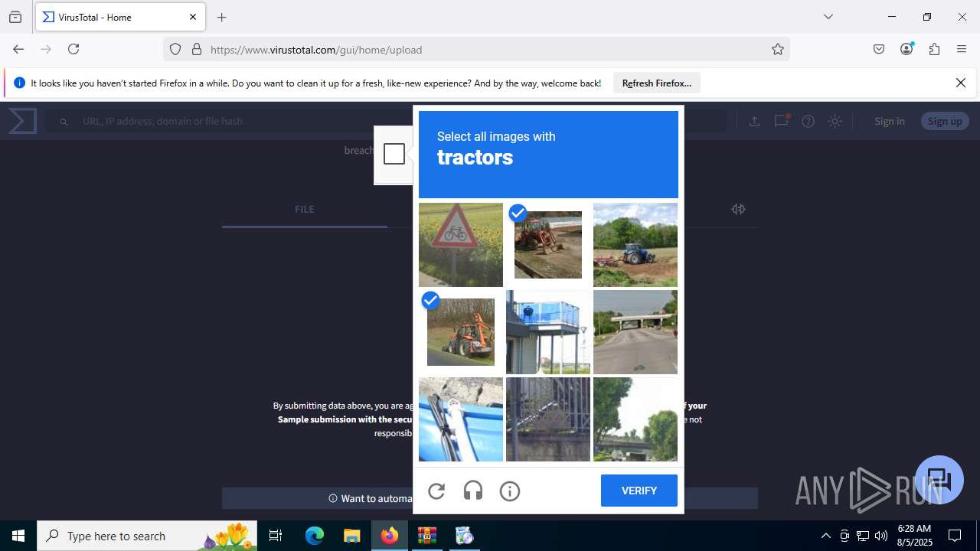This screenshot has height=551, width=980.
Task: Reload the current page
Action: coord(73,49)
